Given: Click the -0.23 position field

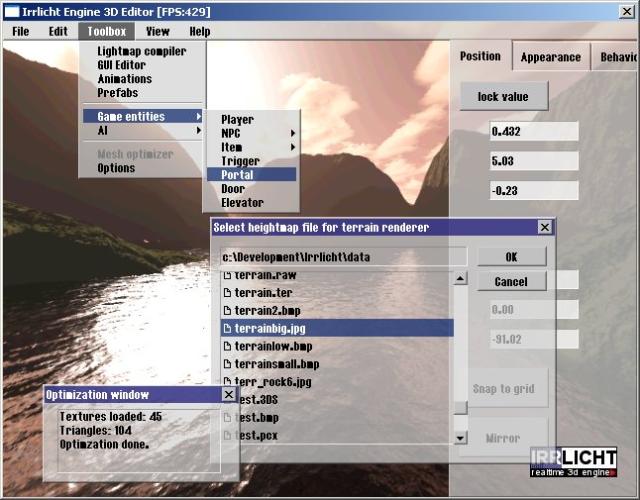Looking at the screenshot, I should (x=534, y=191).
